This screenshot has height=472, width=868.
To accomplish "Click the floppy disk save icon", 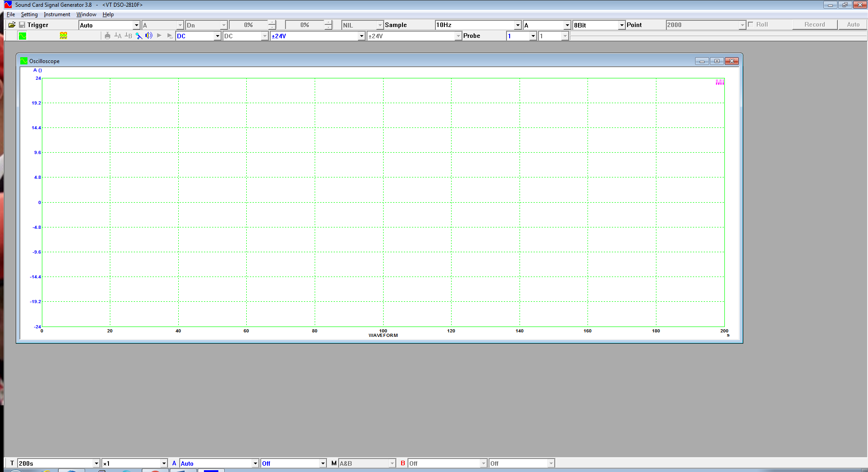I will coord(22,25).
